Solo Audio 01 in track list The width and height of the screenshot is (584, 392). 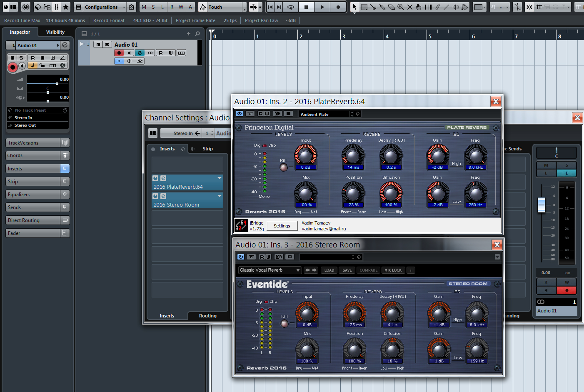pos(107,45)
